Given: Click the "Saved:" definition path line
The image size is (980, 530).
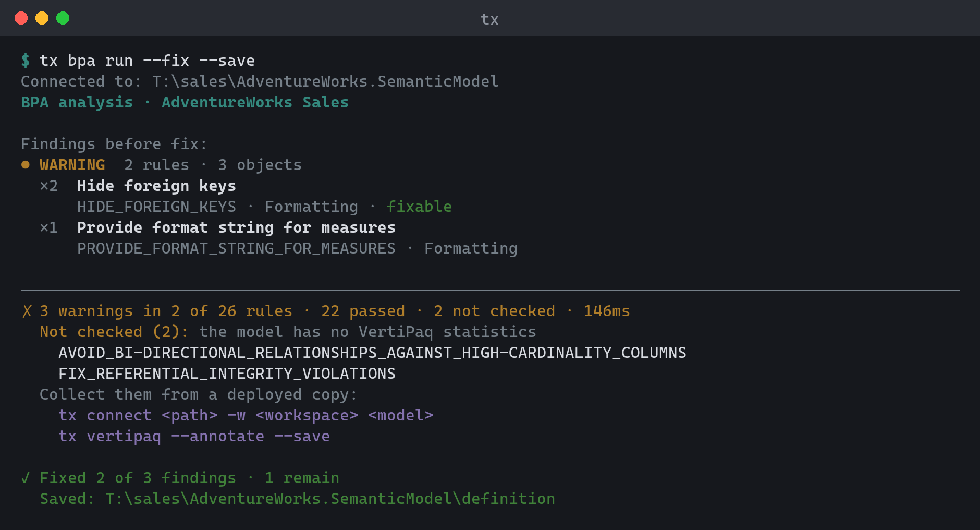Looking at the screenshot, I should pos(297,499).
